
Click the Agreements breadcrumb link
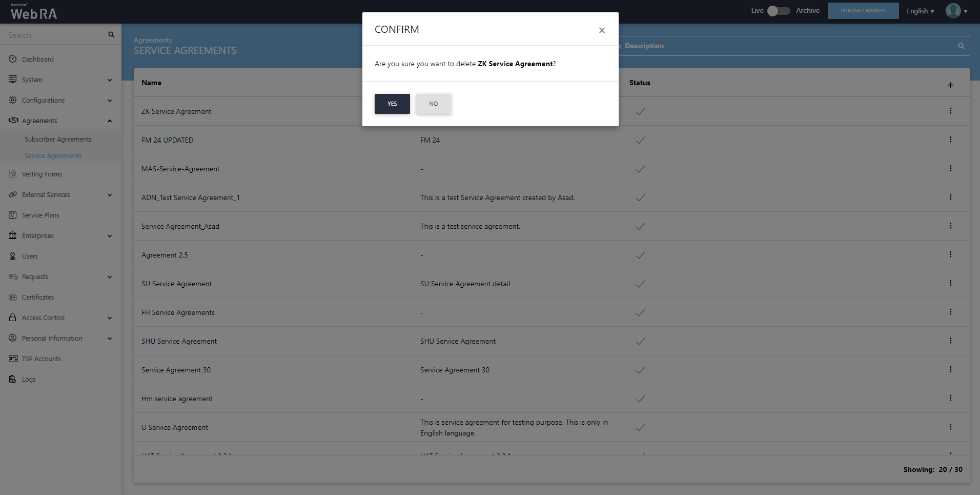click(x=153, y=40)
